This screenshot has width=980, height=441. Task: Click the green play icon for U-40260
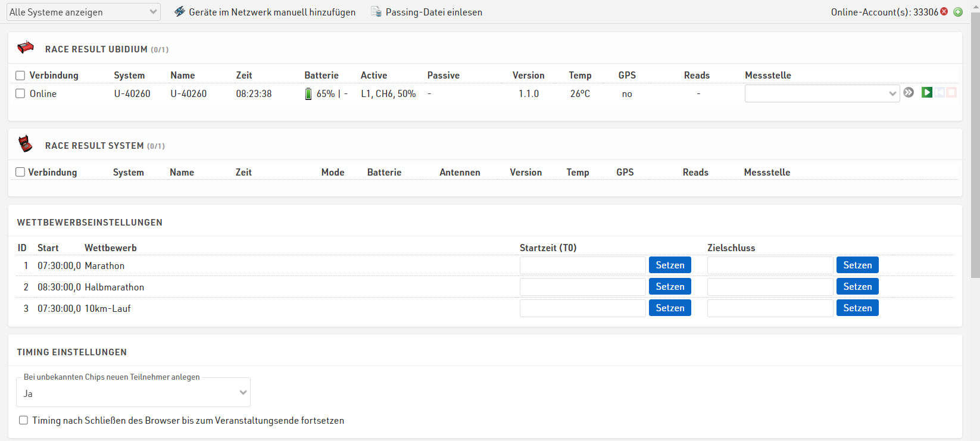[926, 92]
